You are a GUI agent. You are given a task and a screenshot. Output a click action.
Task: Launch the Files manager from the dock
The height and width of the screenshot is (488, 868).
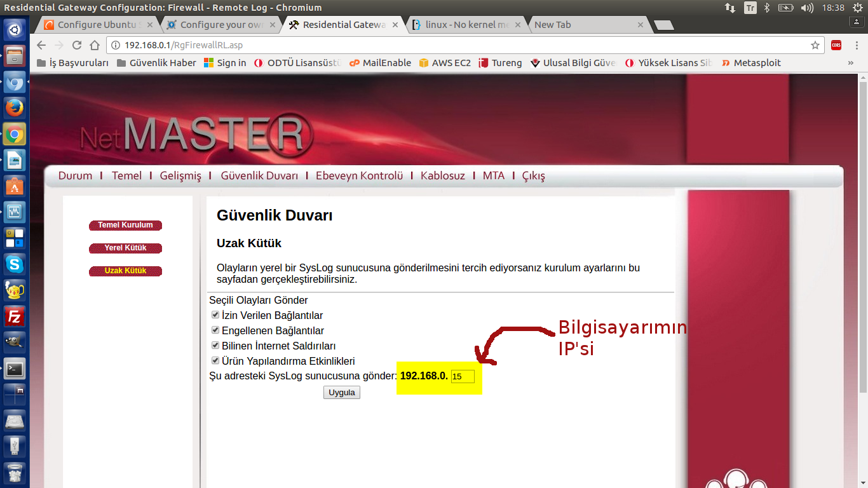coord(15,55)
